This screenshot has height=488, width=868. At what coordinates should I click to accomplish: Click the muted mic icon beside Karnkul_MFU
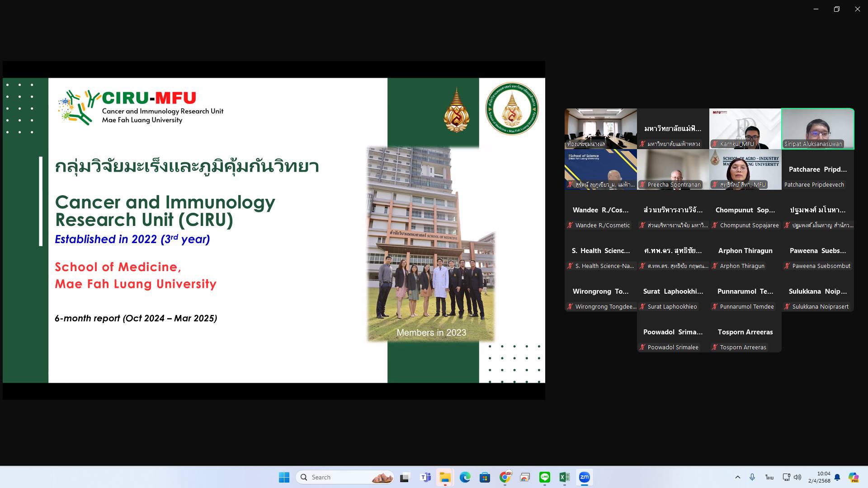[715, 144]
